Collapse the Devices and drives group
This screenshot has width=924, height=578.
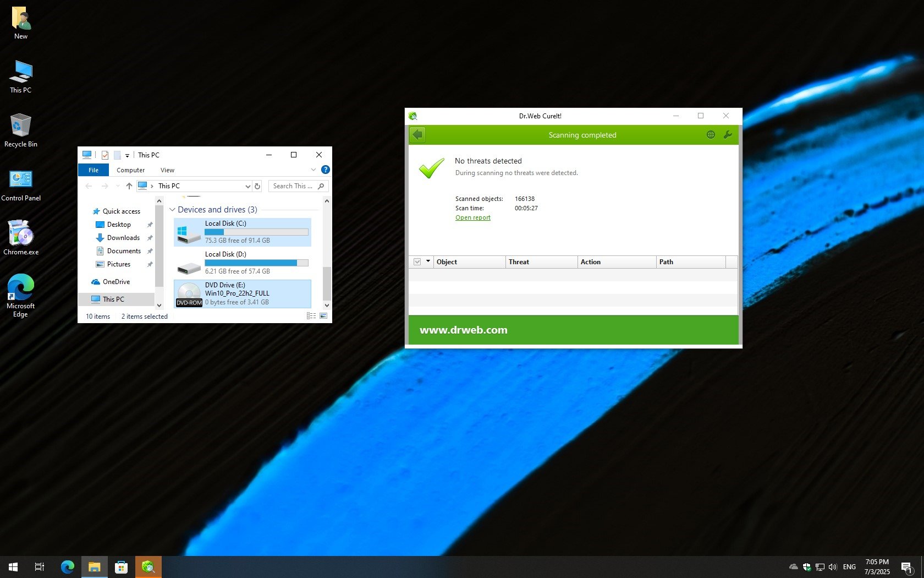click(172, 210)
